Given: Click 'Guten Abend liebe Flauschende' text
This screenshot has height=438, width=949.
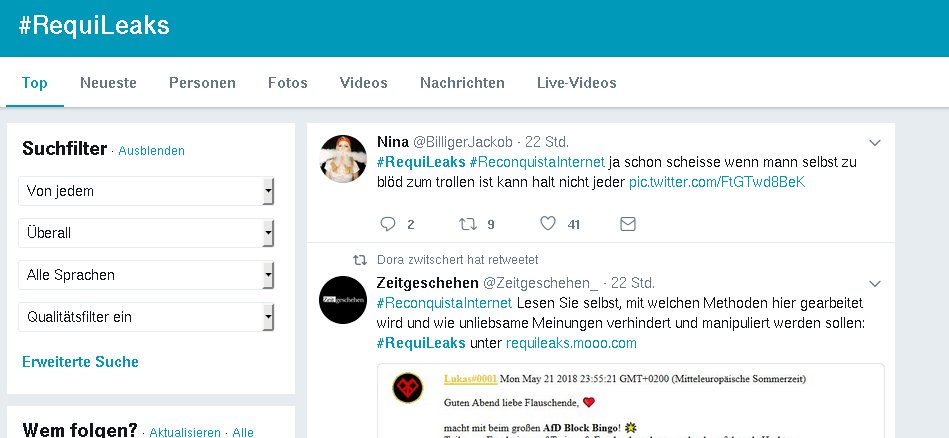Looking at the screenshot, I should [512, 402].
